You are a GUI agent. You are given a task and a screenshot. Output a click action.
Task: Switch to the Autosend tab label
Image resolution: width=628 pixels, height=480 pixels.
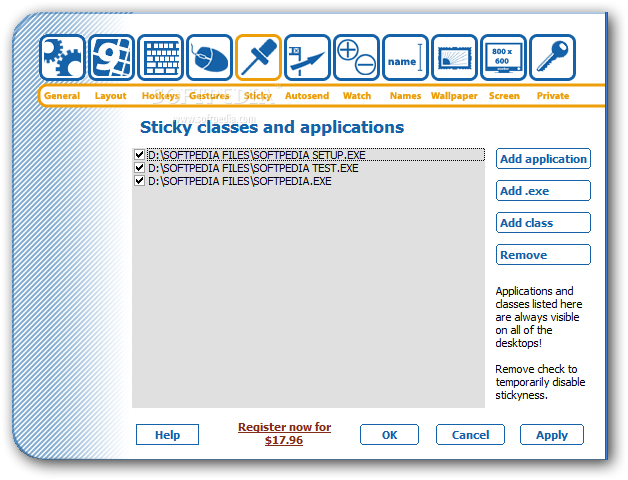[307, 96]
